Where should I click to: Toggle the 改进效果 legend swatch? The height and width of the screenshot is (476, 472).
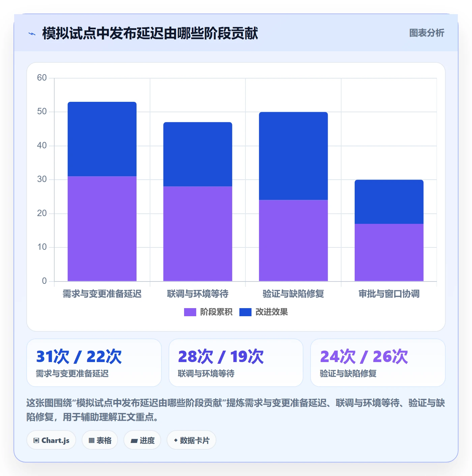(245, 312)
